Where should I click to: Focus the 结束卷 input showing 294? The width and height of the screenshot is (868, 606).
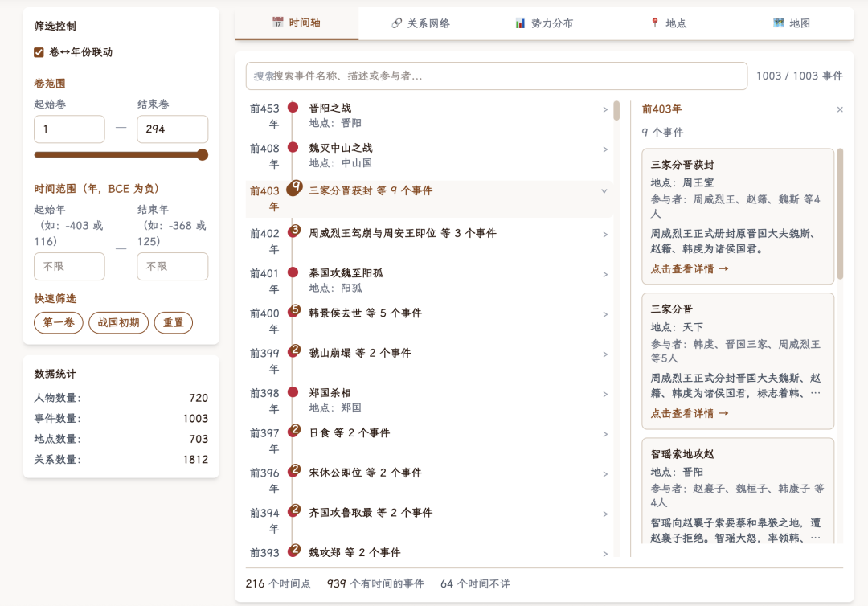click(x=173, y=129)
